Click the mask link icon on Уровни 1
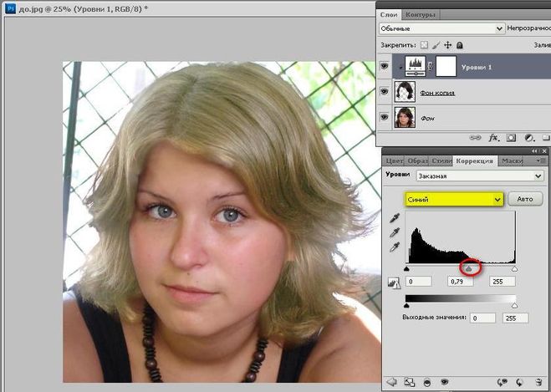This screenshot has width=551, height=392. pos(431,66)
